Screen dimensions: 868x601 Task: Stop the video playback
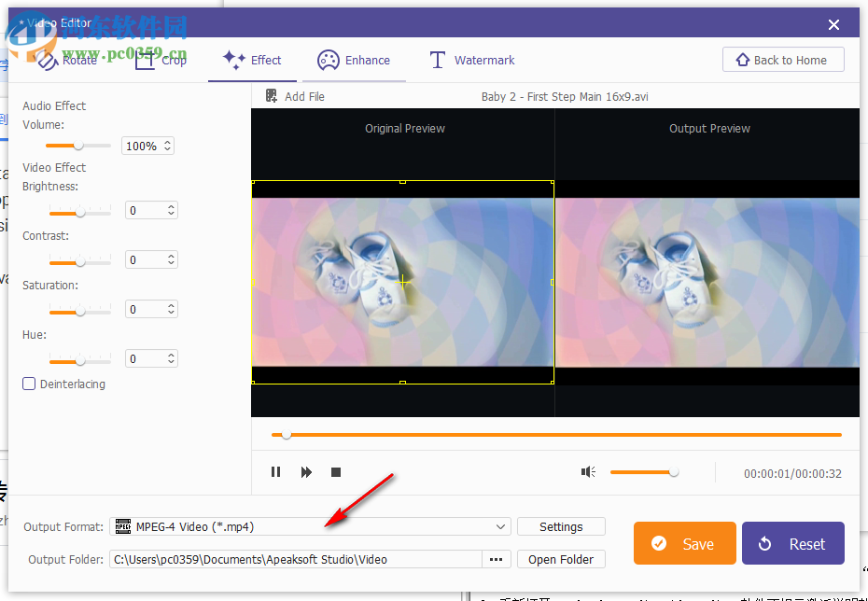coord(335,472)
